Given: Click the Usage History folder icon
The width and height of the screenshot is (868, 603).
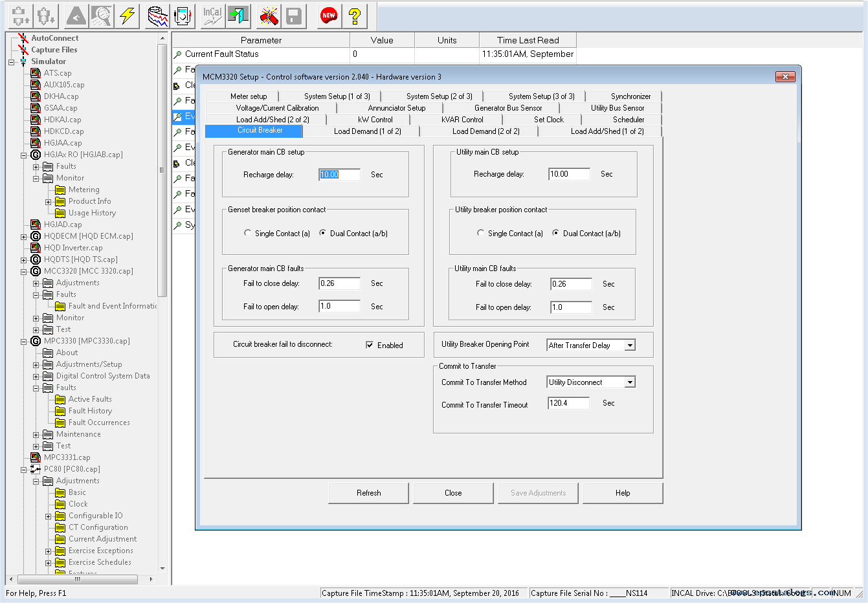Looking at the screenshot, I should [x=60, y=213].
